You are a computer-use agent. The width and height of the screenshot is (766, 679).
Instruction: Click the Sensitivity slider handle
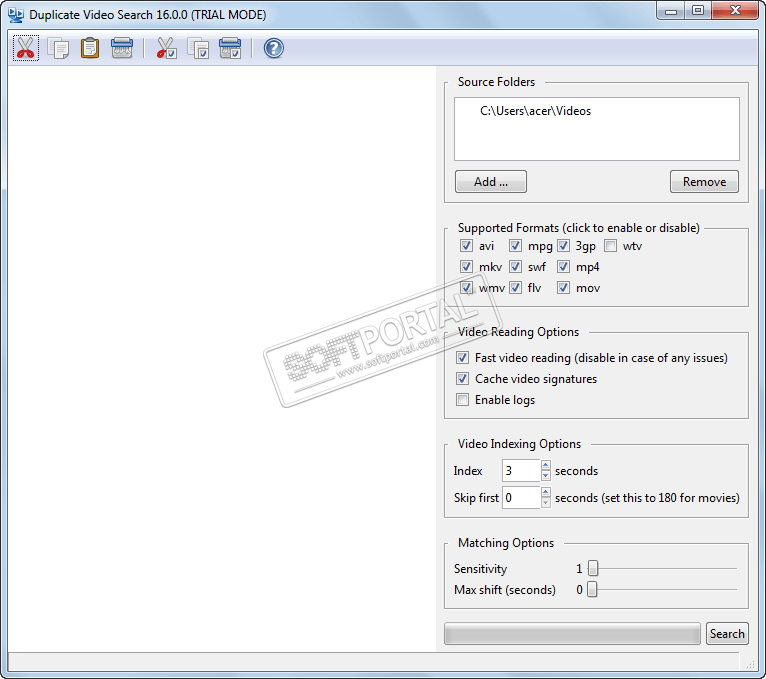(x=593, y=569)
